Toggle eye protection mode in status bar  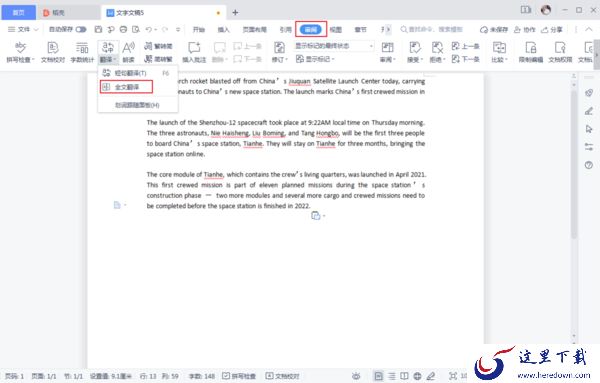click(x=356, y=376)
